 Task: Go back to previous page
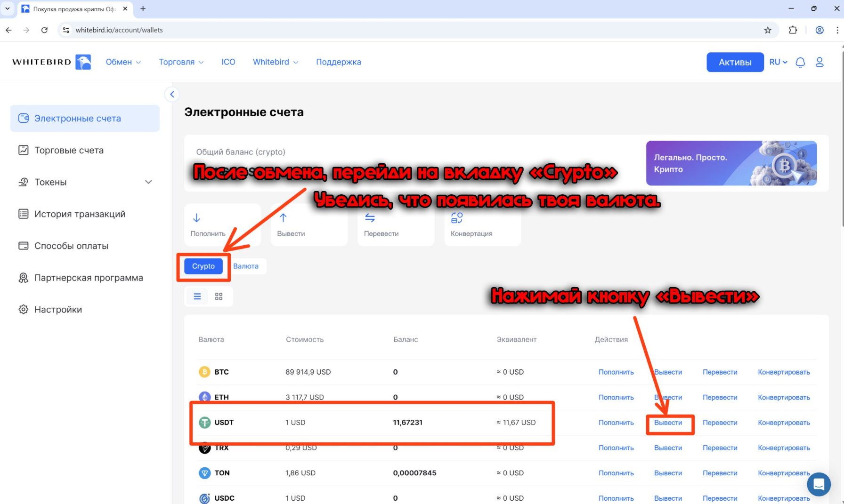(8, 30)
